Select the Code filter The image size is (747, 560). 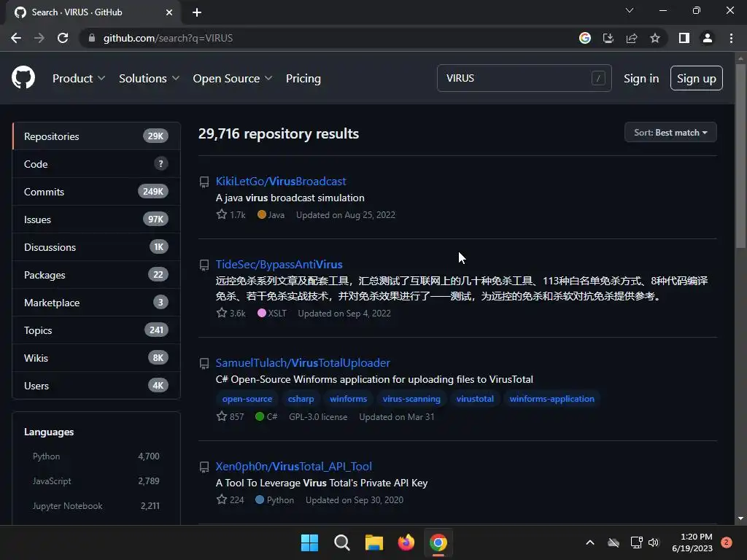(x=96, y=164)
